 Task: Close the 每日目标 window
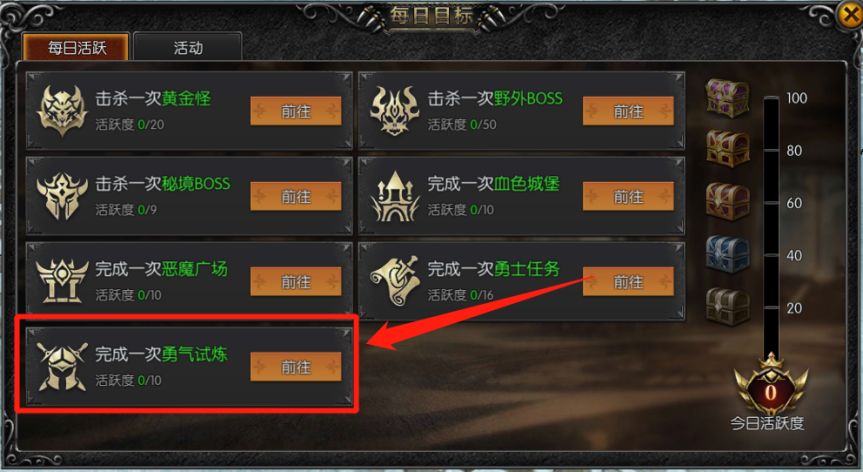849,15
